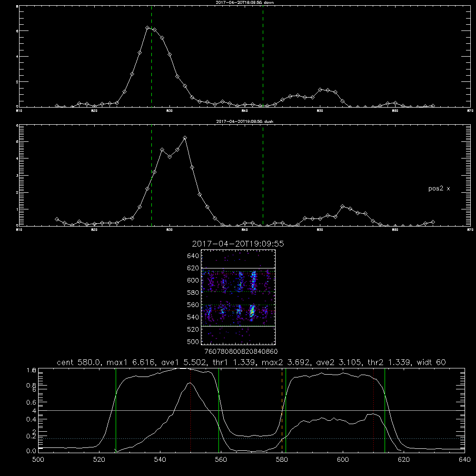
Task: Click the 'widt 60' value in stats line
Action: [431, 362]
